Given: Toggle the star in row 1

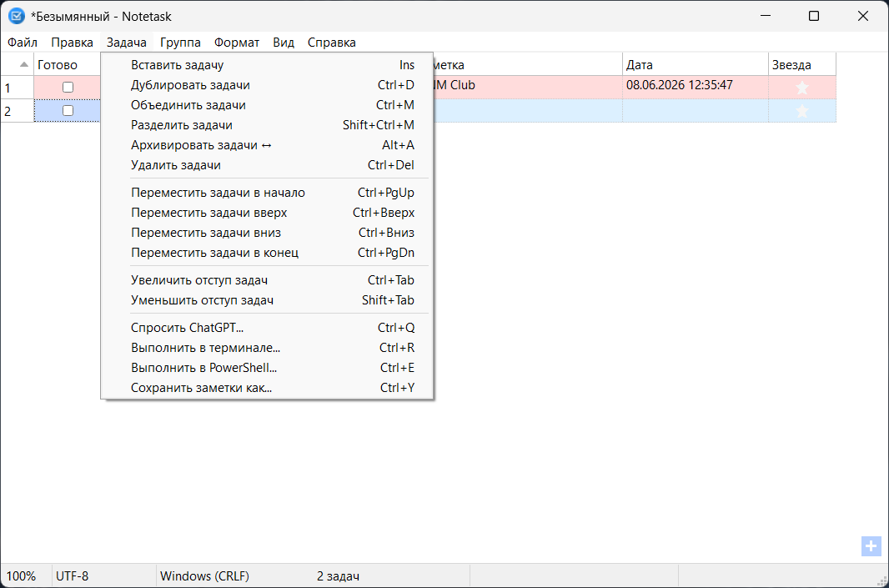Looking at the screenshot, I should click(801, 88).
